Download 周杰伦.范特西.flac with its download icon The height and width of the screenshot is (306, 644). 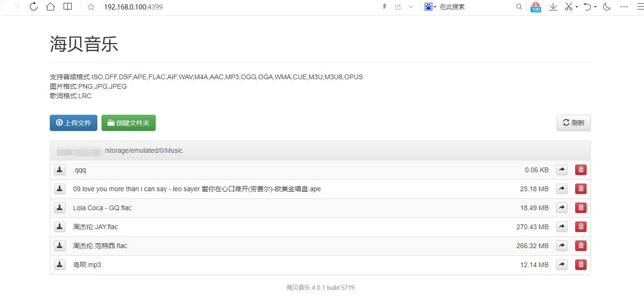pos(59,246)
